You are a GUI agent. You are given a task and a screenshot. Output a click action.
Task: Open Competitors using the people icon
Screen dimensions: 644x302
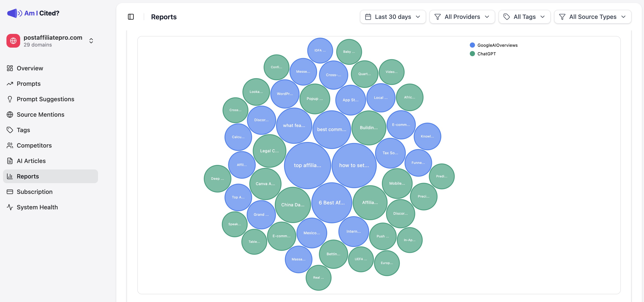tap(10, 145)
